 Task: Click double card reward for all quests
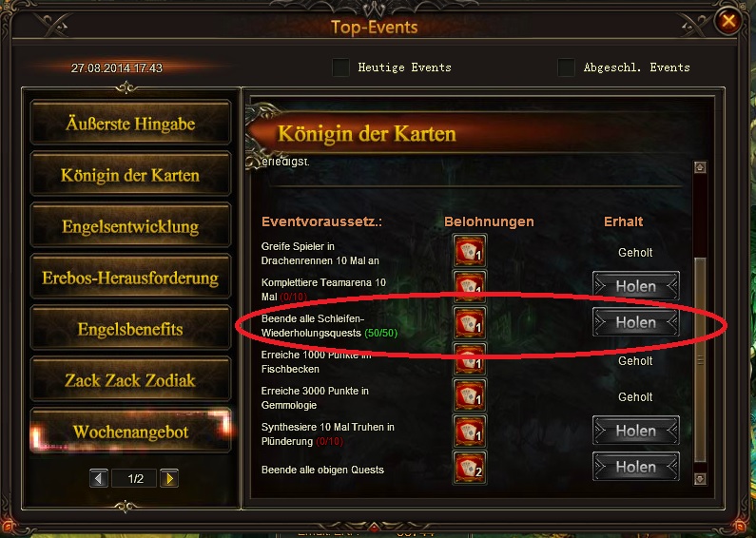pos(469,467)
